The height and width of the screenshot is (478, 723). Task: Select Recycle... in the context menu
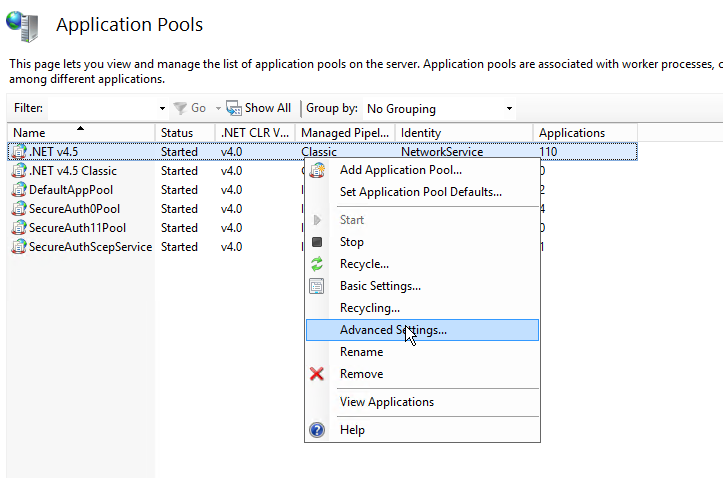pyautogui.click(x=422, y=264)
